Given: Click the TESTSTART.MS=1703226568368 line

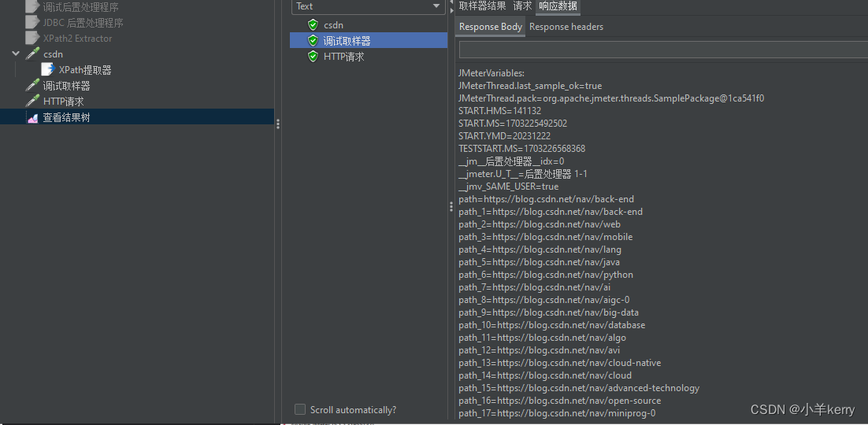Looking at the screenshot, I should click(521, 149).
